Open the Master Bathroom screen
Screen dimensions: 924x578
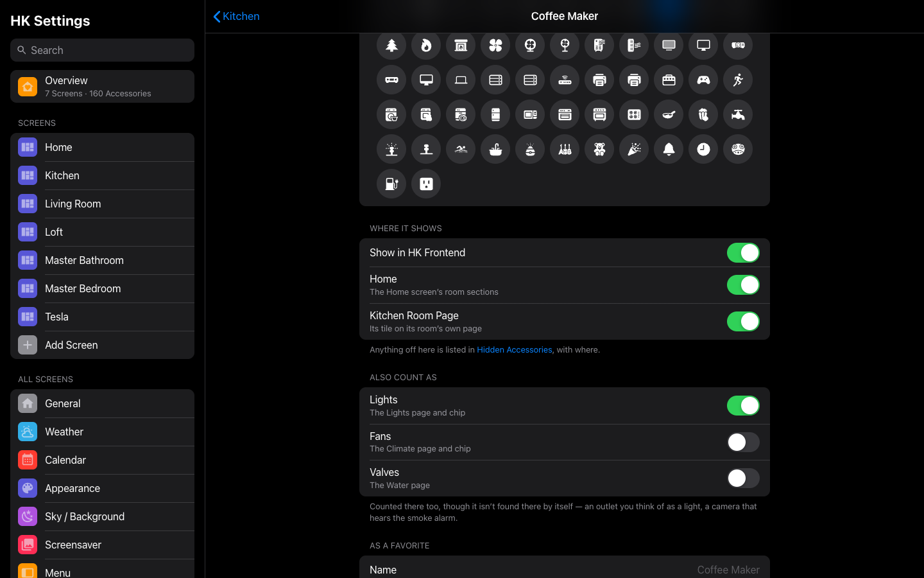point(102,260)
